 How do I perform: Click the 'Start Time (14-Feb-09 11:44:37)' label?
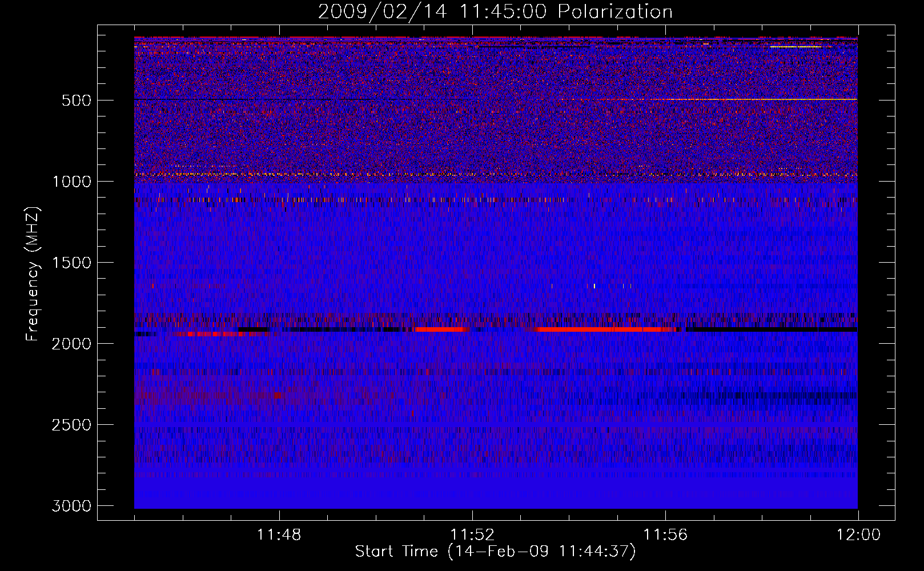(x=495, y=552)
